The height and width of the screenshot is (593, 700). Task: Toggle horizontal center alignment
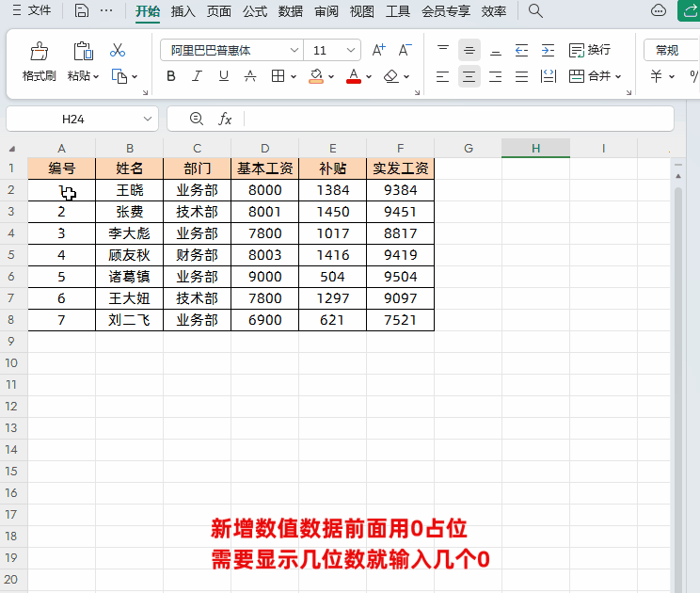[x=469, y=76]
